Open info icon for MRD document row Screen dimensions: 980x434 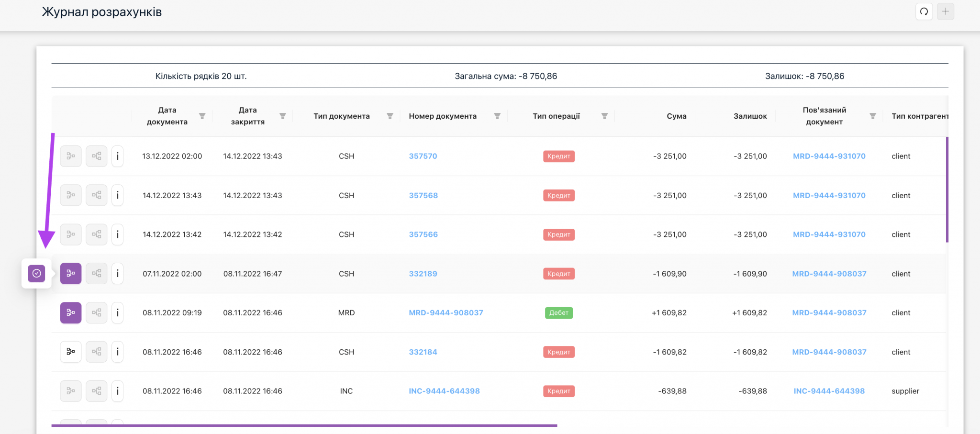coord(117,313)
